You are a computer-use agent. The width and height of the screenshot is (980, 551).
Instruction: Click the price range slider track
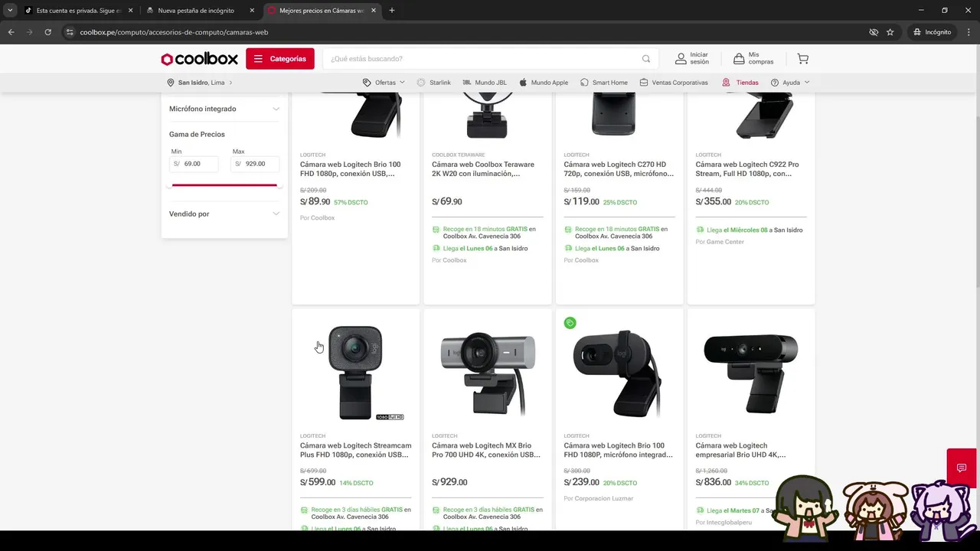tap(224, 185)
